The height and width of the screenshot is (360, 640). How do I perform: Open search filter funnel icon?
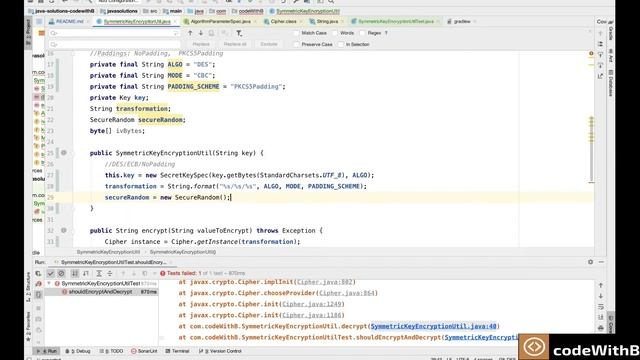[239, 33]
